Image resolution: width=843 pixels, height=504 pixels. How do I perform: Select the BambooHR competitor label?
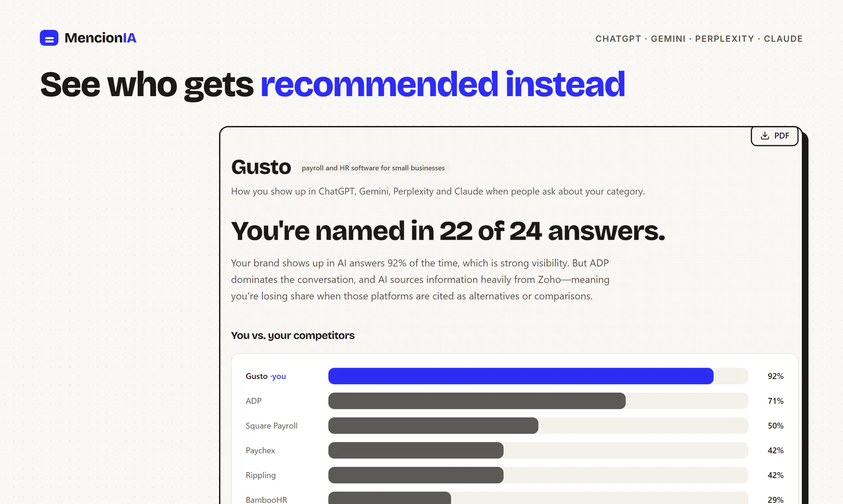(267, 500)
